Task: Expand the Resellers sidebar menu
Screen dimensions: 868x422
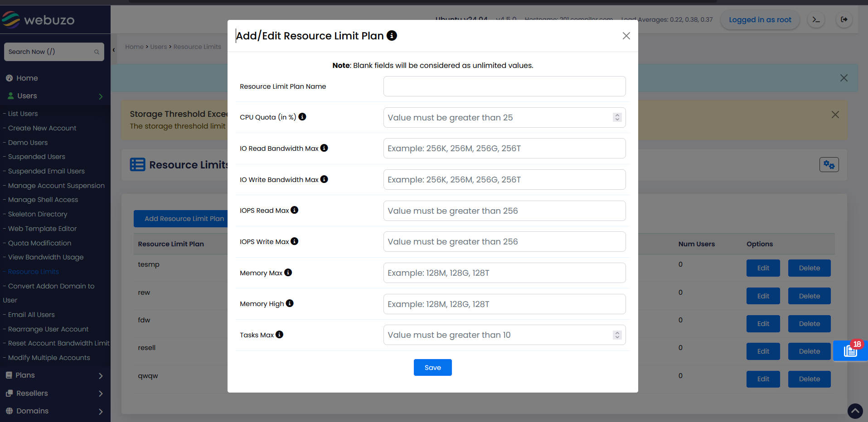Action: [55, 393]
